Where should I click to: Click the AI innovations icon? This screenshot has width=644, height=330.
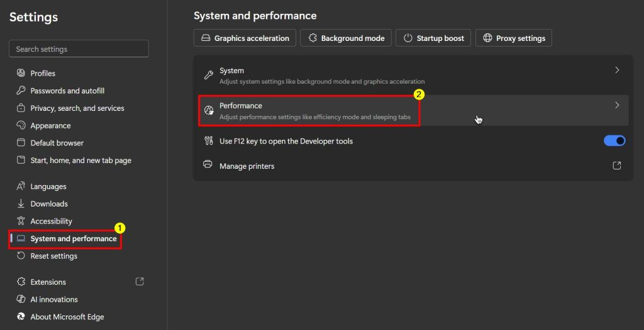[21, 299]
